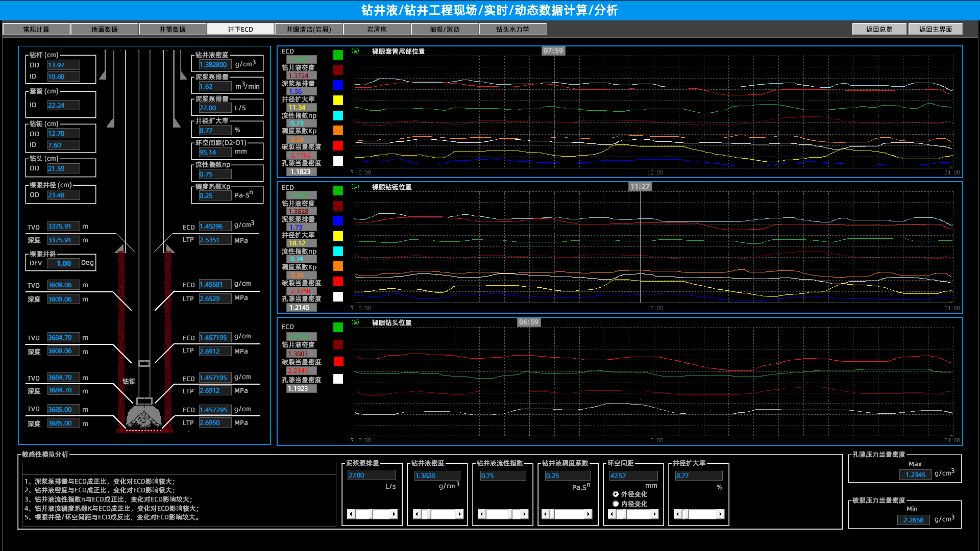The width and height of the screenshot is (980, 551).
Task: Click white 孔隙当量密度 swatch in 裸眼钻头位置 chart
Action: 338,379
